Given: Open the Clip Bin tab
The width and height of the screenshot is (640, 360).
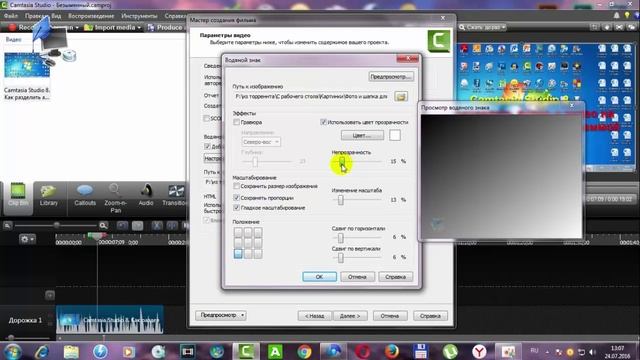Looking at the screenshot, I should [18, 198].
